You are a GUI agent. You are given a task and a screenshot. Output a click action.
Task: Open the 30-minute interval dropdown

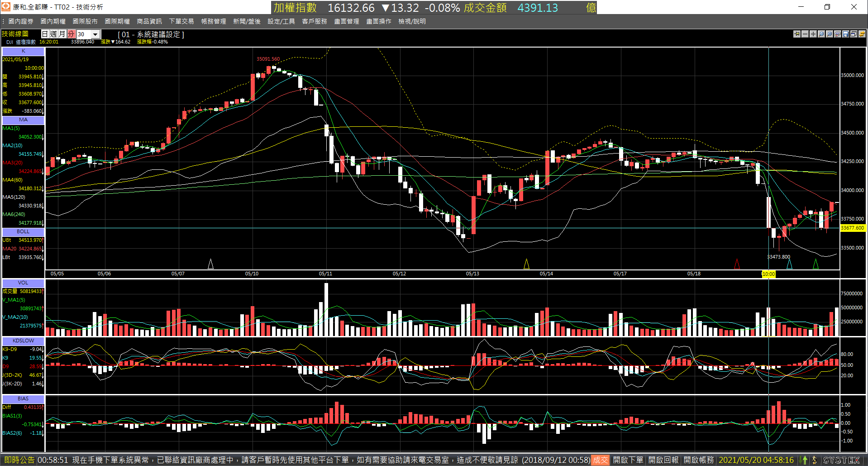pos(95,34)
